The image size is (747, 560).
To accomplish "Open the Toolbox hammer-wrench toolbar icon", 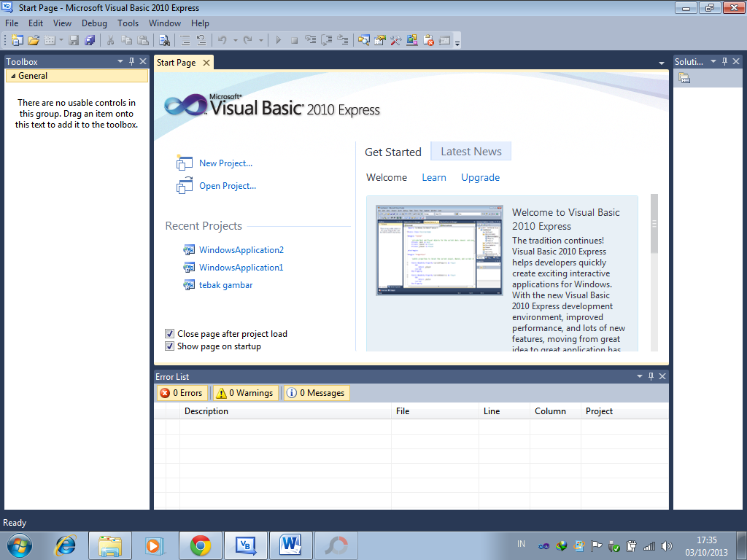I will point(396,41).
